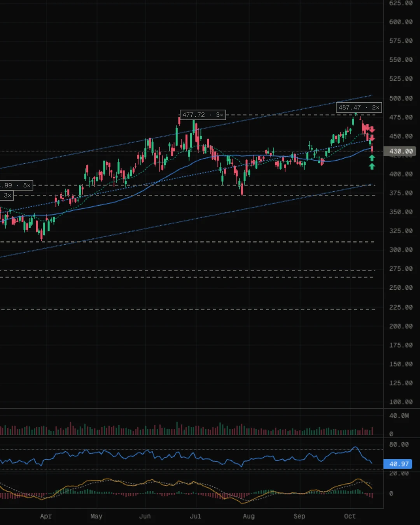420x525 pixels.
Task: Select the Sep label on time axis
Action: [x=299, y=516]
